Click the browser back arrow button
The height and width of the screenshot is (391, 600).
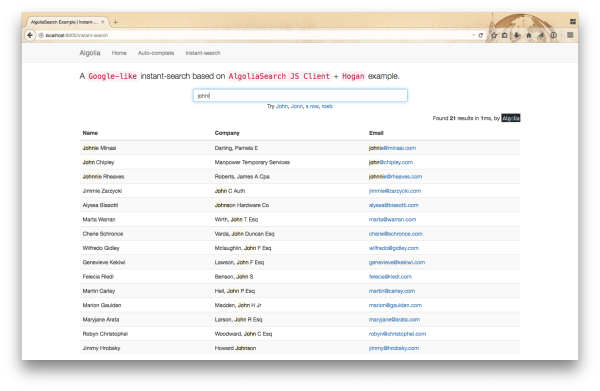click(x=30, y=35)
